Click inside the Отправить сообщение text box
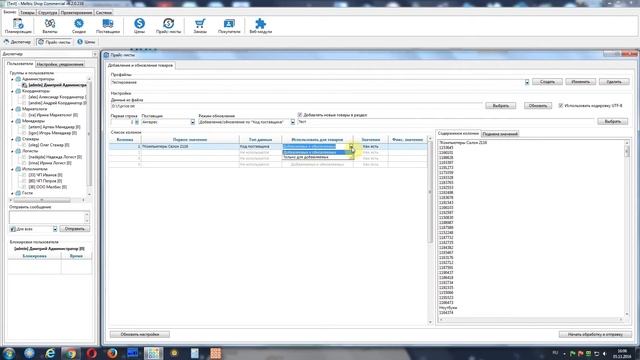640x360 pixels. click(x=47, y=217)
